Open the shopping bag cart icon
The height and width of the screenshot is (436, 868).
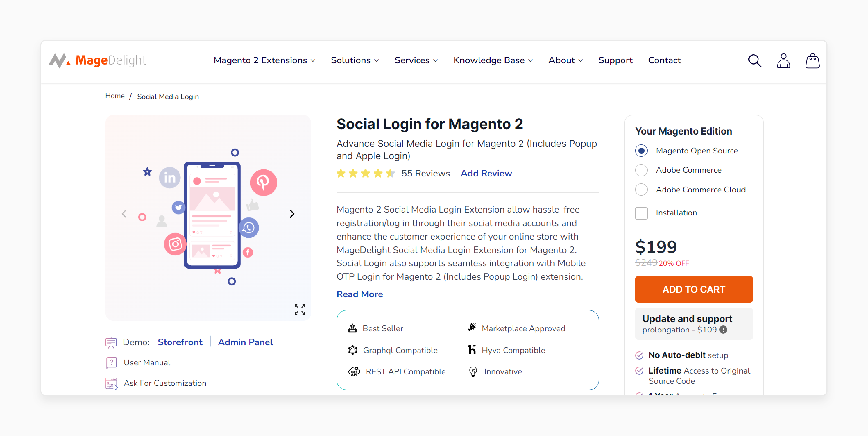click(812, 61)
